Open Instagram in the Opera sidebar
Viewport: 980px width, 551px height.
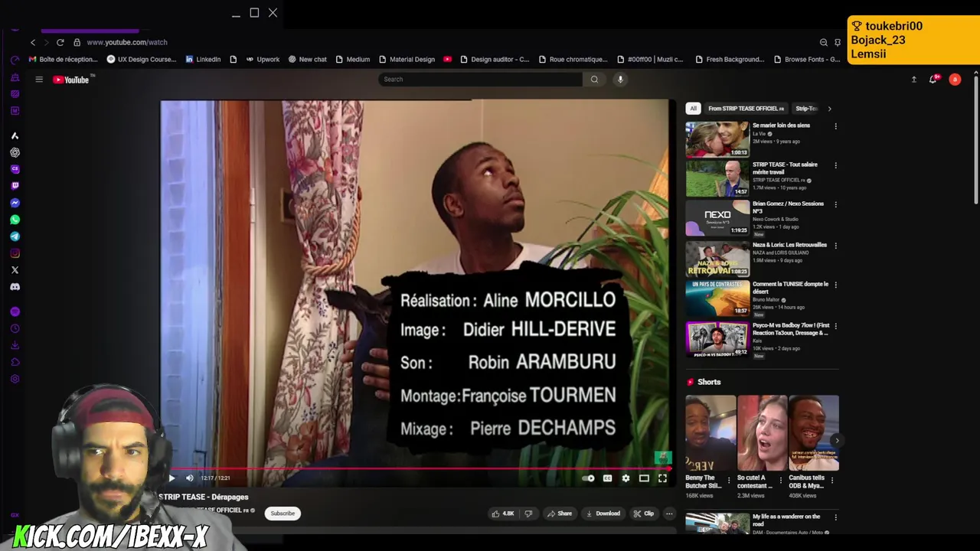(x=15, y=253)
